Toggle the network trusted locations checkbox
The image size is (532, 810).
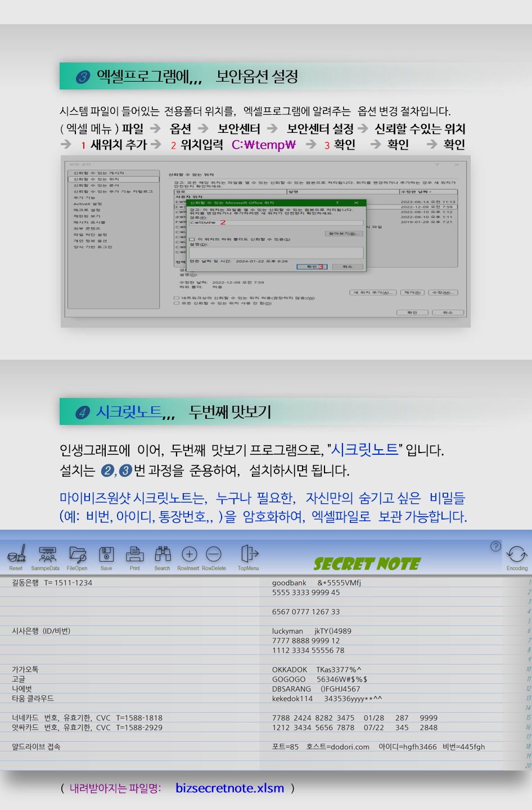tap(177, 298)
